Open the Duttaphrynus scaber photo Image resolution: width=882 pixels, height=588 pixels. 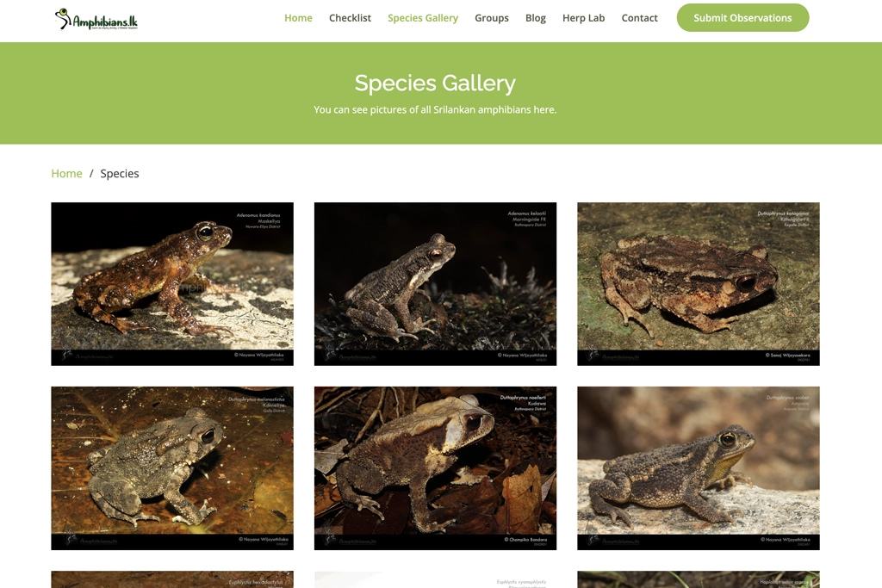[698, 467]
